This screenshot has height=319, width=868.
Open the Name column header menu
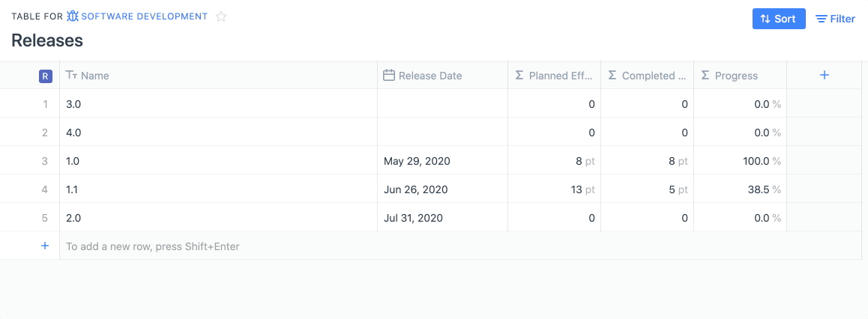pyautogui.click(x=219, y=75)
